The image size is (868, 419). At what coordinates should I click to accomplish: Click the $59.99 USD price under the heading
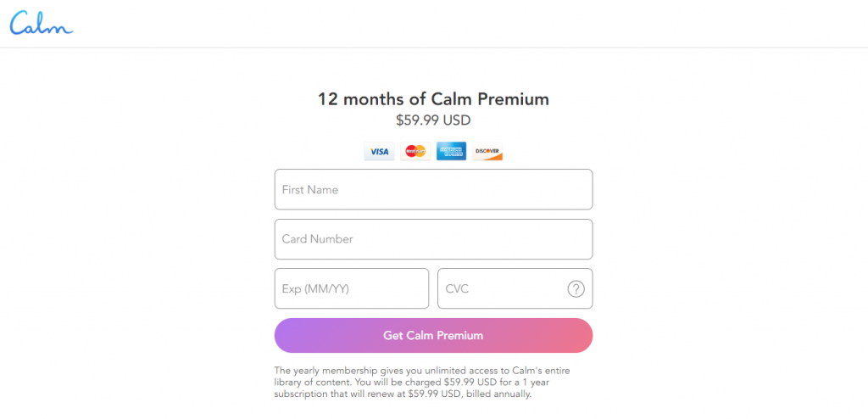tap(433, 120)
